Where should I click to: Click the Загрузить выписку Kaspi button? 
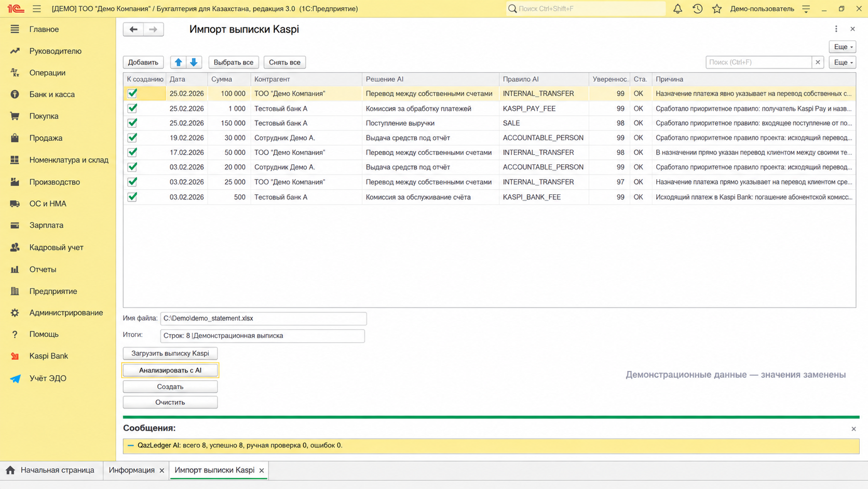click(x=170, y=353)
